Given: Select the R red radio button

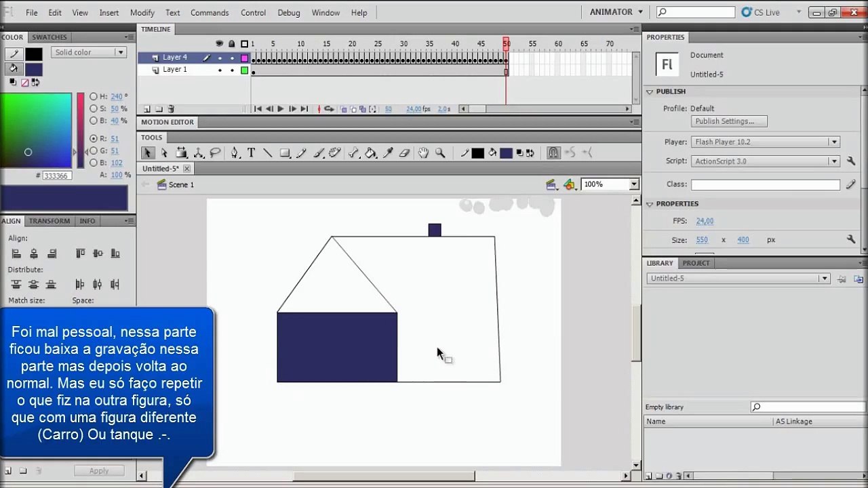Looking at the screenshot, I should coord(94,138).
